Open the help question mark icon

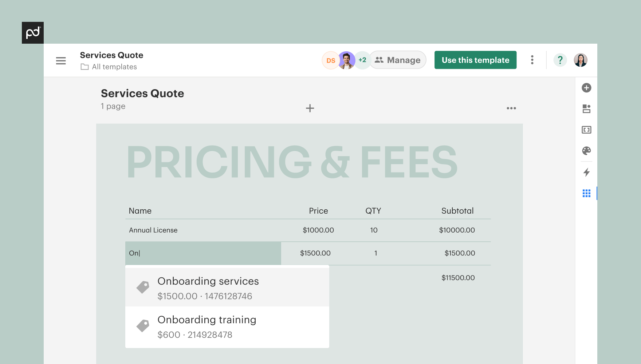pyautogui.click(x=560, y=60)
